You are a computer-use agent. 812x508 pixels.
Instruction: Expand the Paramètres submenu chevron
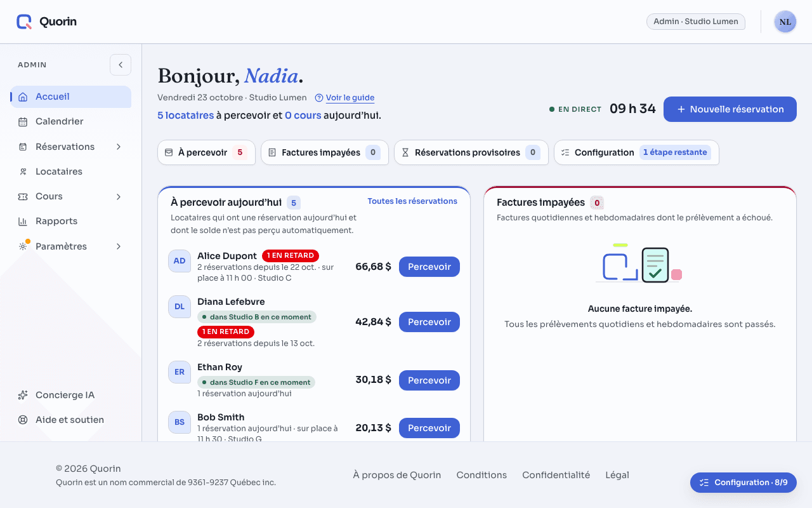(x=118, y=246)
